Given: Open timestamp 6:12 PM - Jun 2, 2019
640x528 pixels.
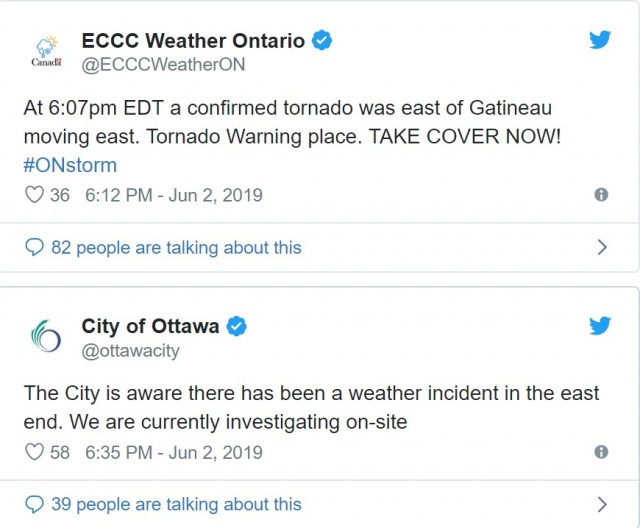Looking at the screenshot, I should pos(174,195).
